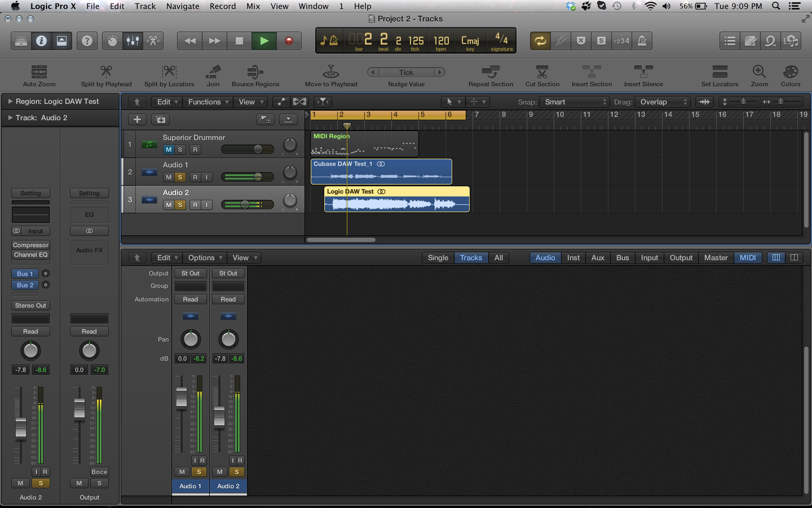Open the List Editors icon
Viewport: 812px width, 508px height.
(730, 41)
